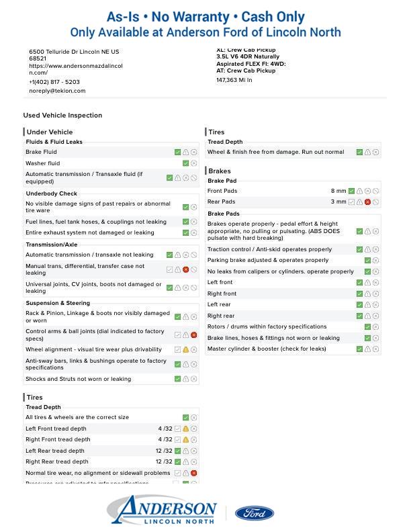Click the not-applicable icon for Front Pads
Viewport: 411px width, 532px height.
pos(375,191)
